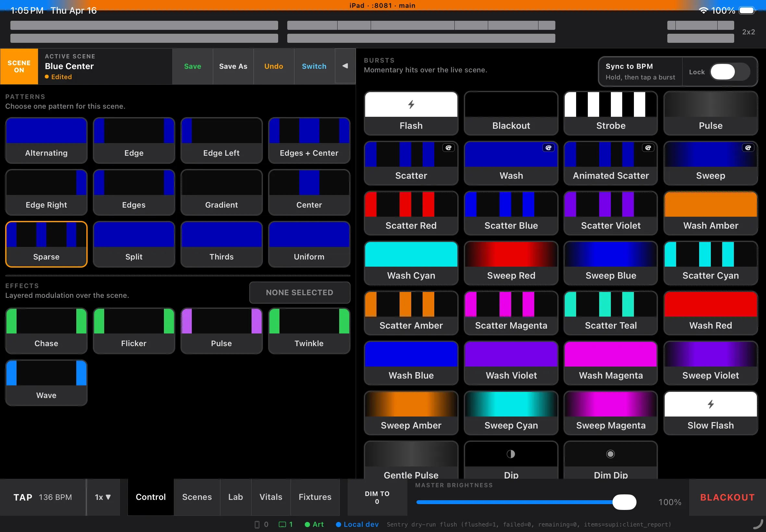
Task: Select the Alternating pattern
Action: tap(46, 140)
